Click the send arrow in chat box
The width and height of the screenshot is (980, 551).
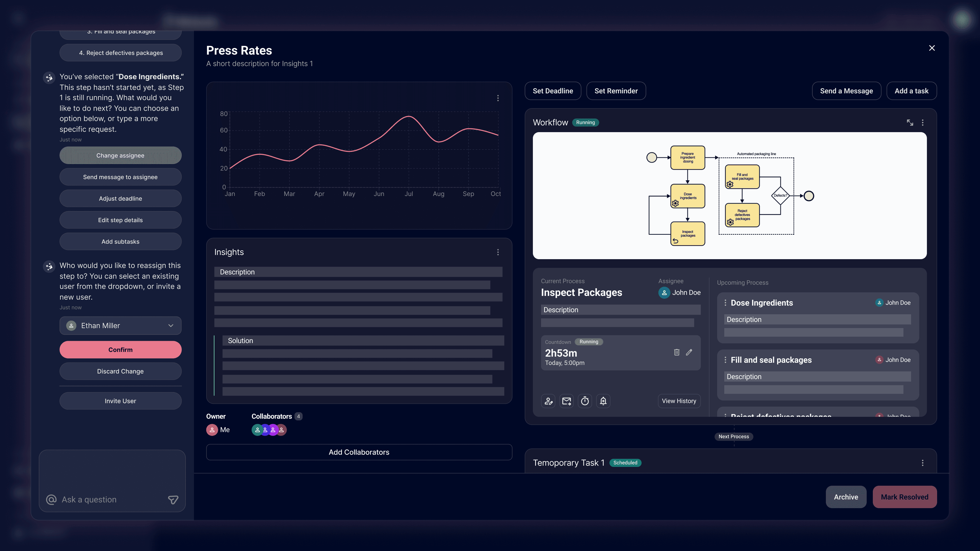tap(173, 500)
